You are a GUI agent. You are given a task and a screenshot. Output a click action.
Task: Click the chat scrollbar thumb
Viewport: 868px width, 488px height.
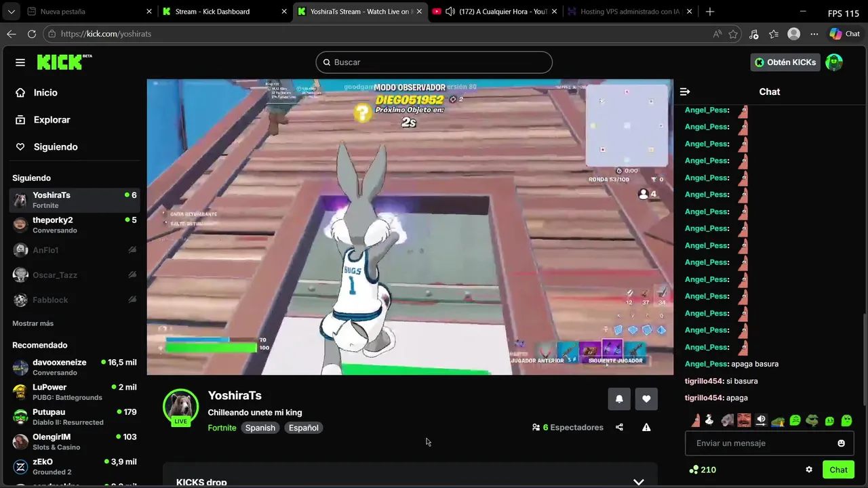pyautogui.click(x=864, y=359)
